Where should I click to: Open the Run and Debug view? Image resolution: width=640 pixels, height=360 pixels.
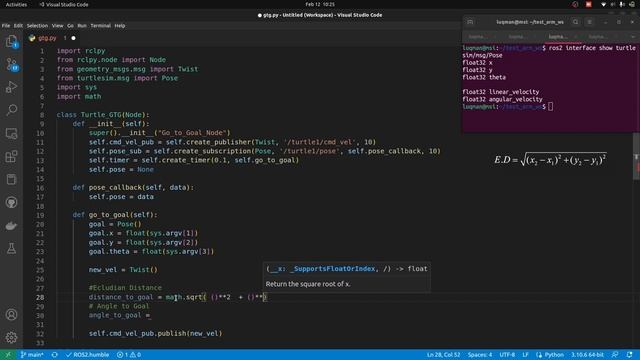pos(11,87)
